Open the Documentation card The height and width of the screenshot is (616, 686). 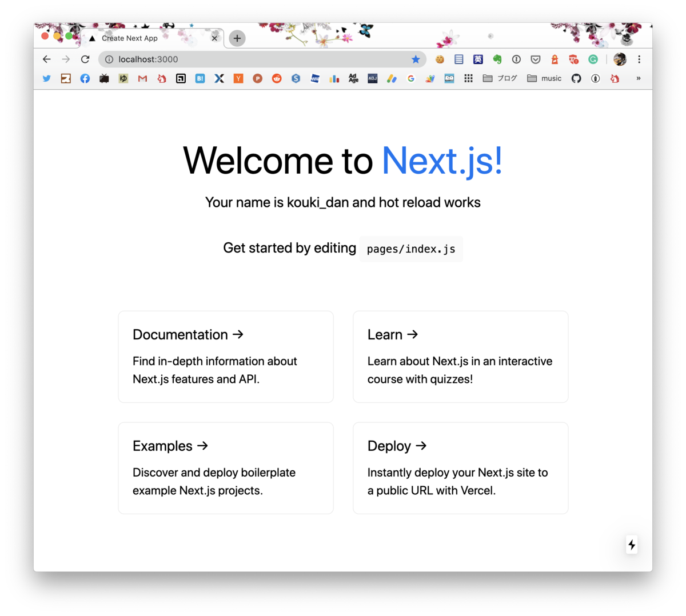(x=226, y=357)
